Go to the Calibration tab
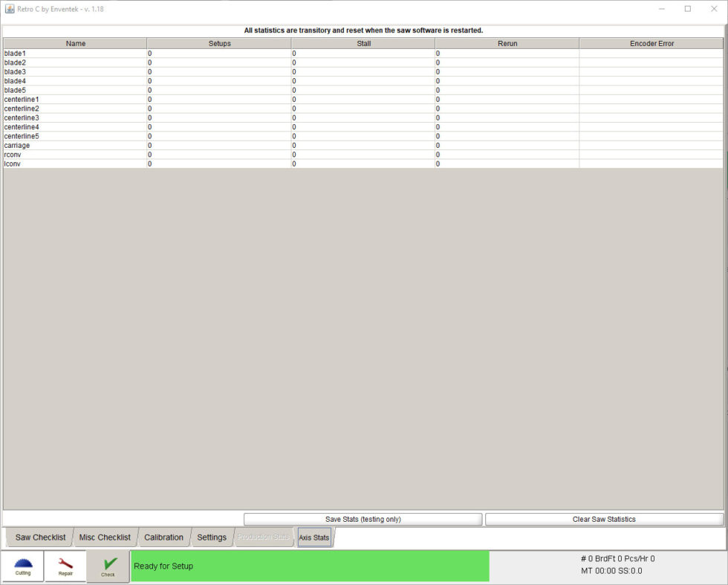728x585 pixels. 163,537
